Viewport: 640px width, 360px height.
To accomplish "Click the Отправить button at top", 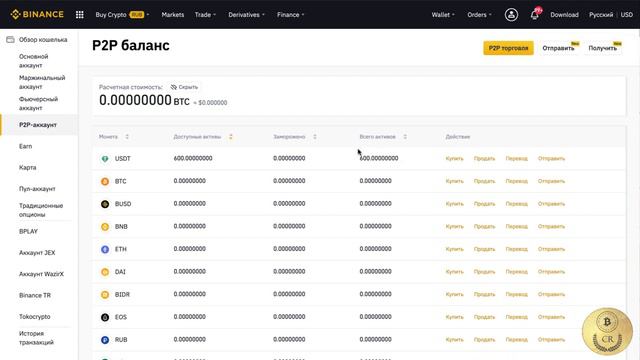I will click(559, 48).
